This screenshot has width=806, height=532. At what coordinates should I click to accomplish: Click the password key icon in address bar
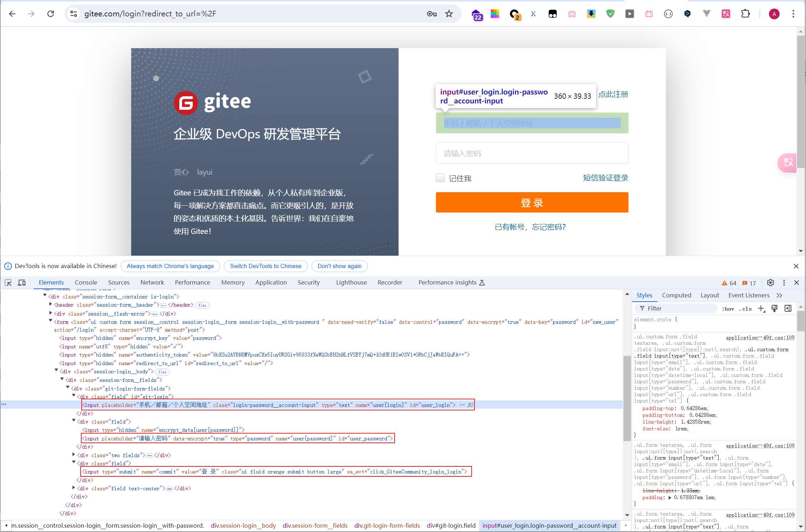coord(432,14)
